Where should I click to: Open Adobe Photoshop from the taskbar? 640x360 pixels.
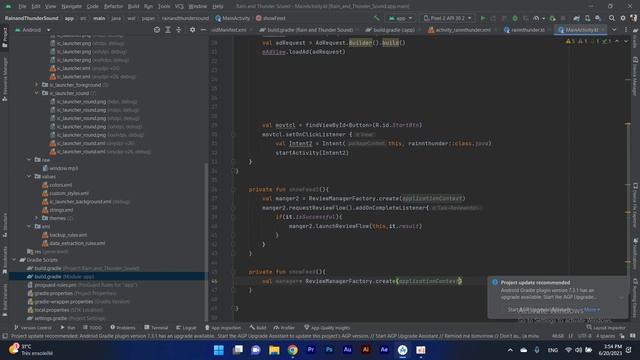click(x=329, y=350)
